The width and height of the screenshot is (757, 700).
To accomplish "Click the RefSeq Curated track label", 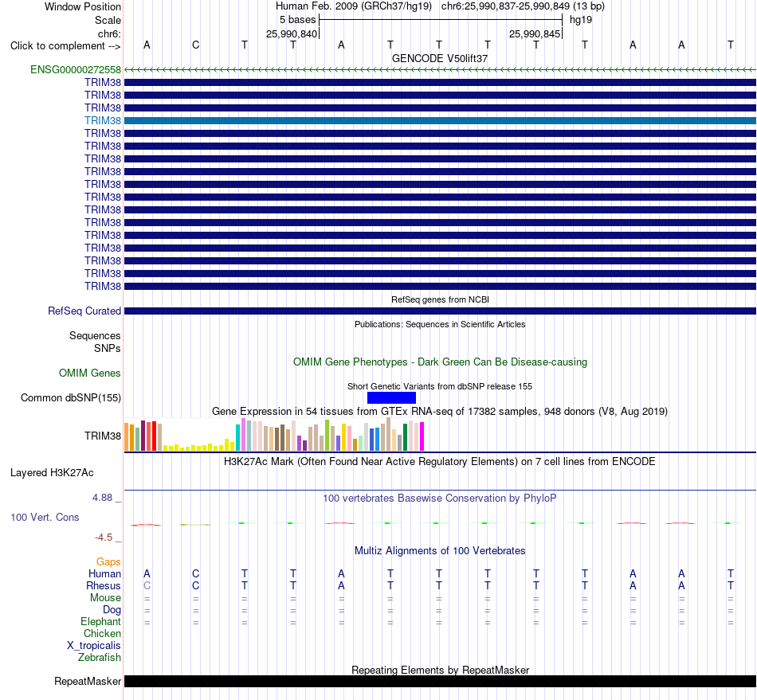I will click(84, 311).
